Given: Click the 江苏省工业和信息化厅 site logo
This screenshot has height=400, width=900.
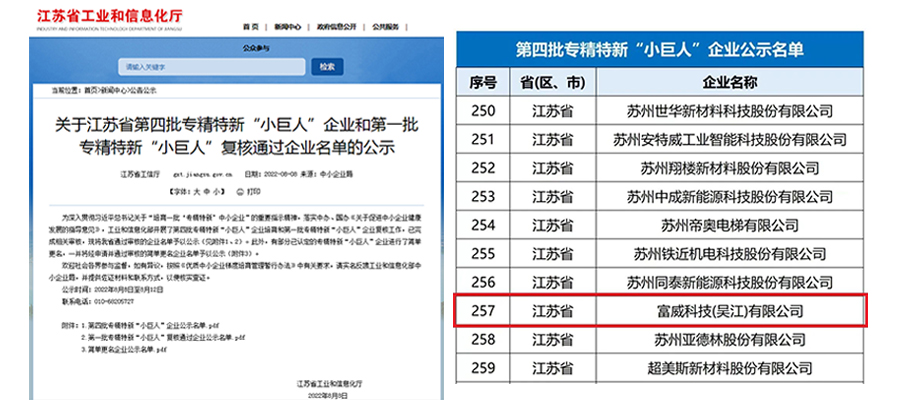Looking at the screenshot, I should pos(110,18).
